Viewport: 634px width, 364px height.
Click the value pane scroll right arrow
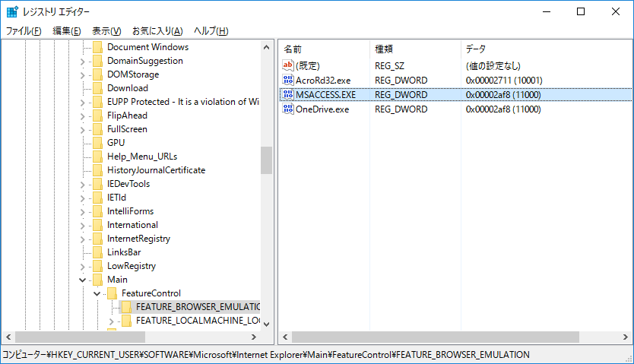(626, 337)
